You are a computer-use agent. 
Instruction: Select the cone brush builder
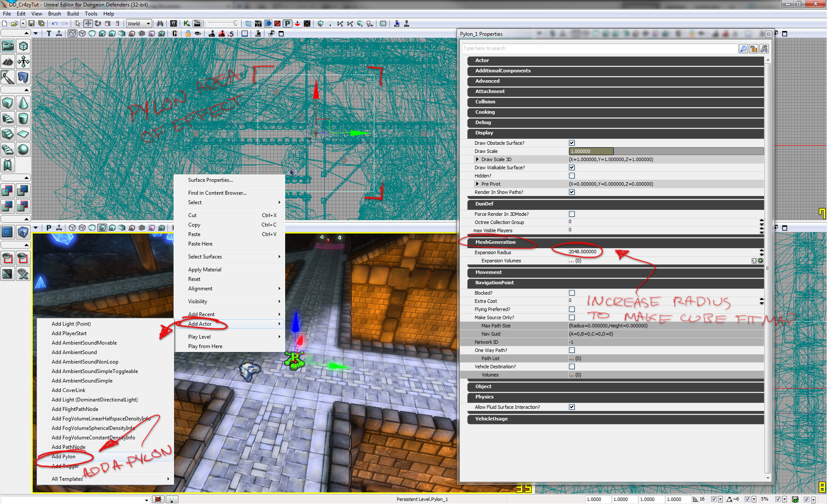pyautogui.click(x=23, y=103)
